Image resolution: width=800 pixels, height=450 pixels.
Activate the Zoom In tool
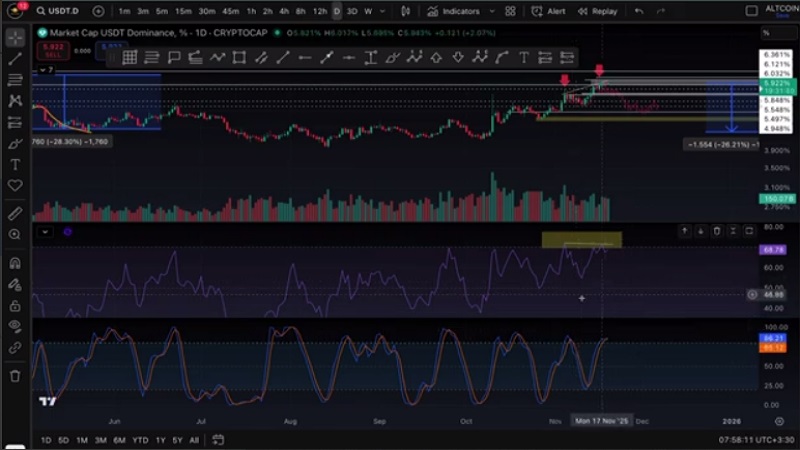point(15,234)
